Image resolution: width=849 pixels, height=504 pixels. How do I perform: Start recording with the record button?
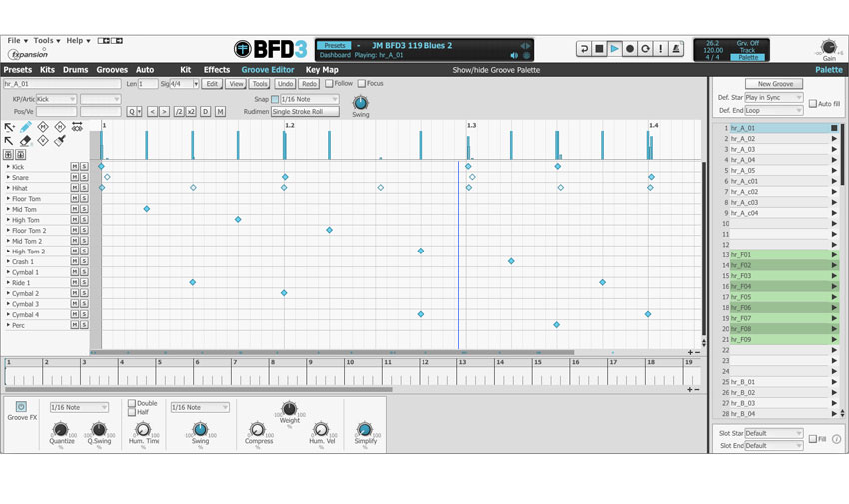coord(629,49)
